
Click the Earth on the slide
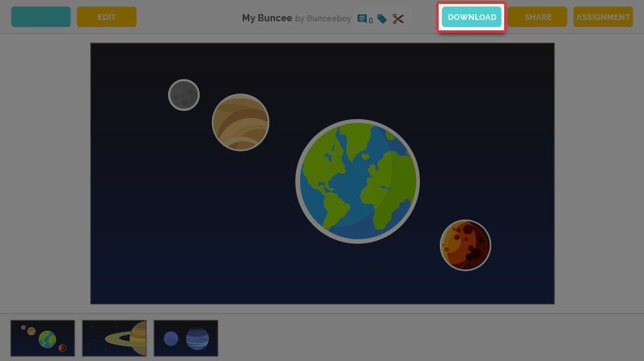(357, 181)
